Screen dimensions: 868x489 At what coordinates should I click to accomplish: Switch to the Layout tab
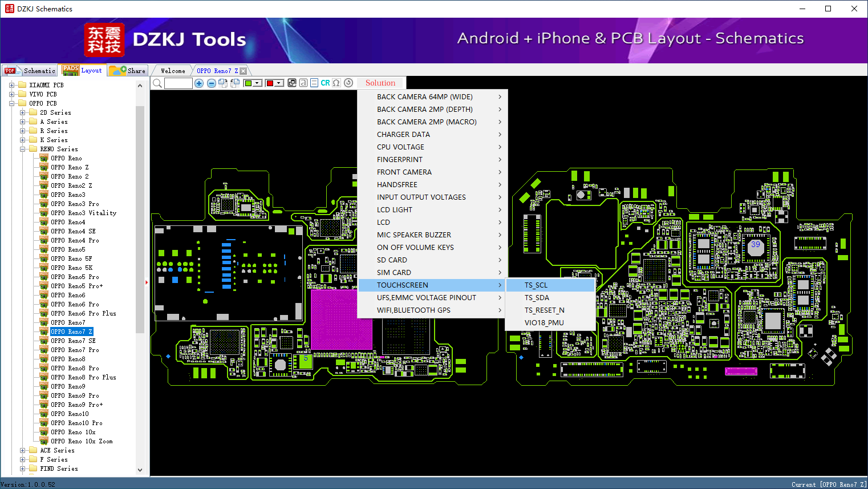click(83, 70)
